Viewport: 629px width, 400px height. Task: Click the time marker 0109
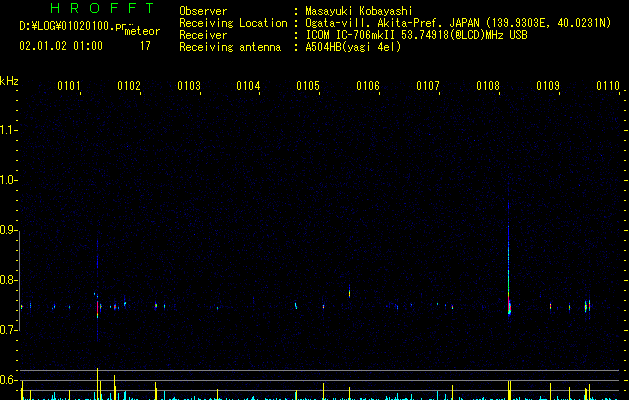pos(548,86)
